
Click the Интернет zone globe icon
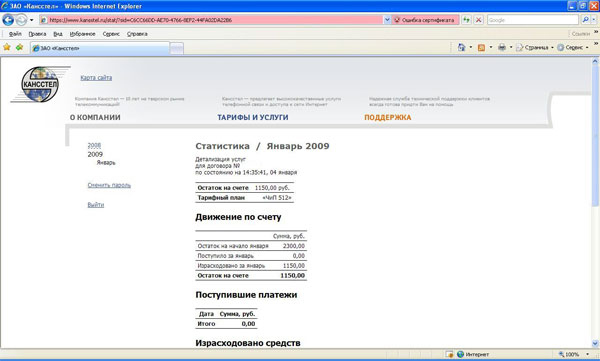click(460, 354)
